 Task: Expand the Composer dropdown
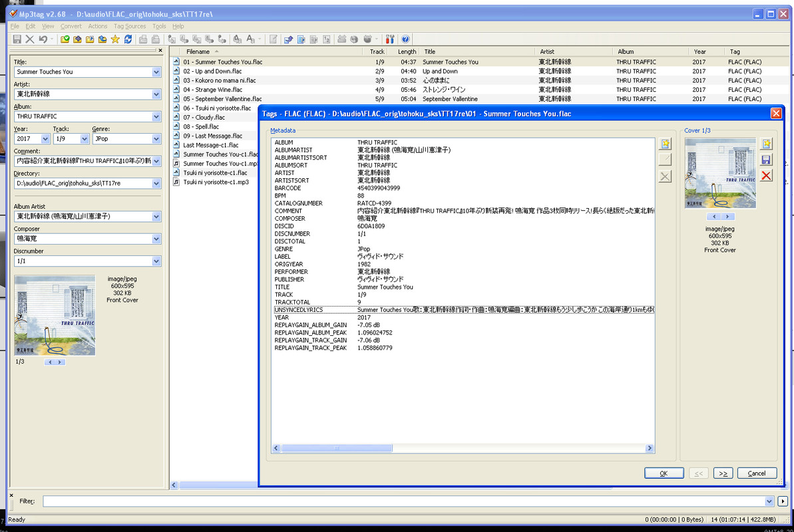(x=156, y=239)
